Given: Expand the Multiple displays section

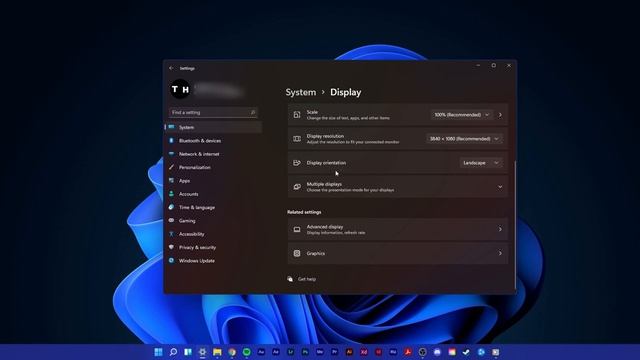Looking at the screenshot, I should (398, 187).
